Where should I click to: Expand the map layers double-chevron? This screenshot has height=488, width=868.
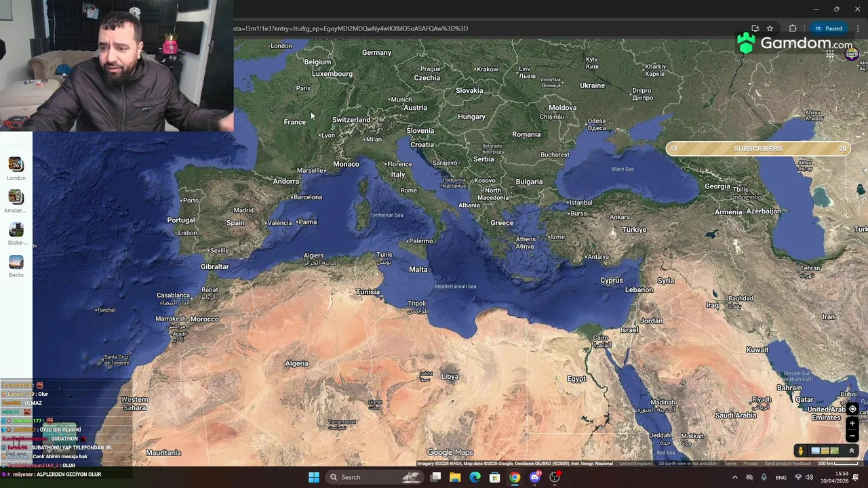point(852,451)
